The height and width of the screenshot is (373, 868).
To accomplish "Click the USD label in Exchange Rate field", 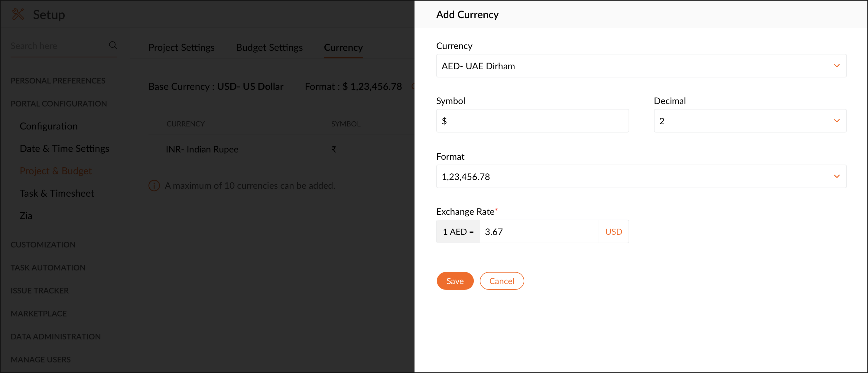I will point(614,232).
